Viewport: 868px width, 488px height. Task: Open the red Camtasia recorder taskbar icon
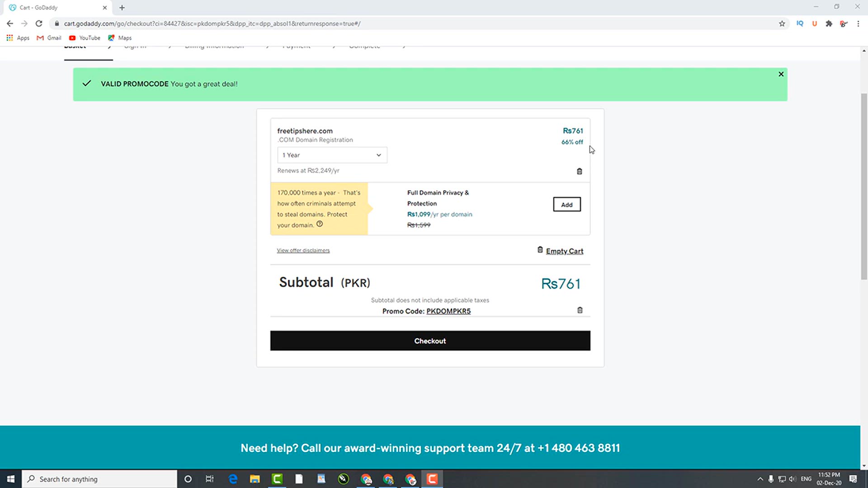pos(432,479)
